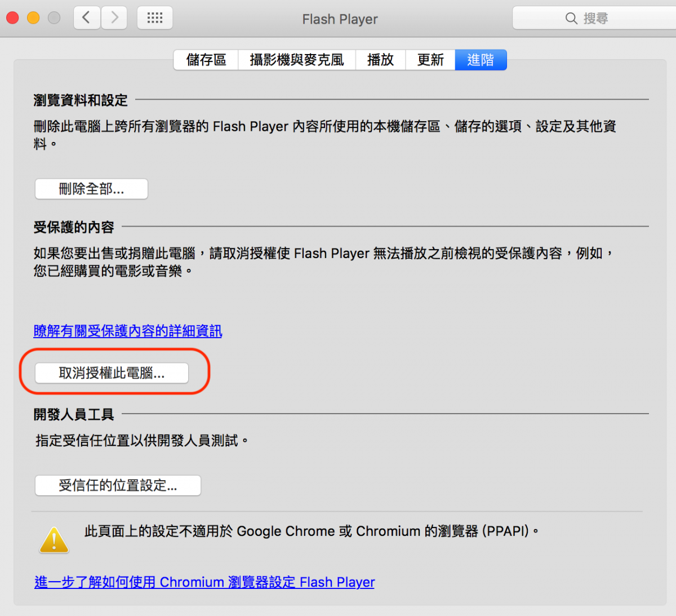This screenshot has width=676, height=616.
Task: Open 受信任的位置設定... button
Action: pyautogui.click(x=118, y=485)
